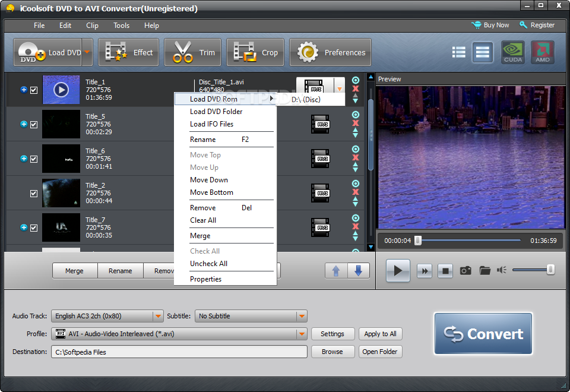The image size is (570, 392).
Task: Open the Load DVD dropdown arrow
Action: pos(87,52)
